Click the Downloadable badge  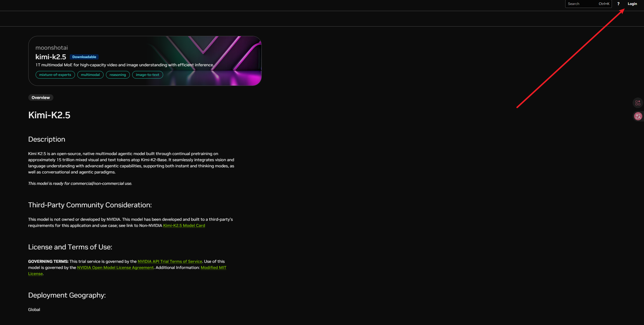(x=84, y=57)
